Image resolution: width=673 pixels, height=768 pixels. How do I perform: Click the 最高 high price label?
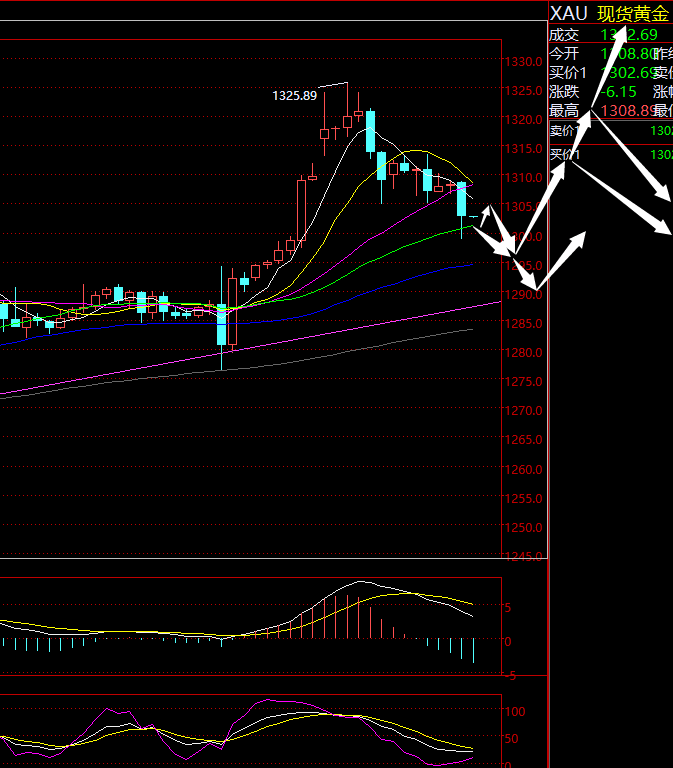(564, 111)
